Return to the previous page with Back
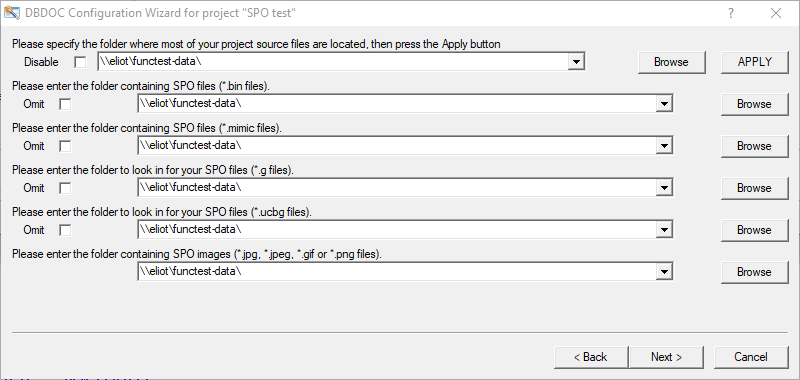Viewport: 800px width, 380px height. click(x=591, y=357)
